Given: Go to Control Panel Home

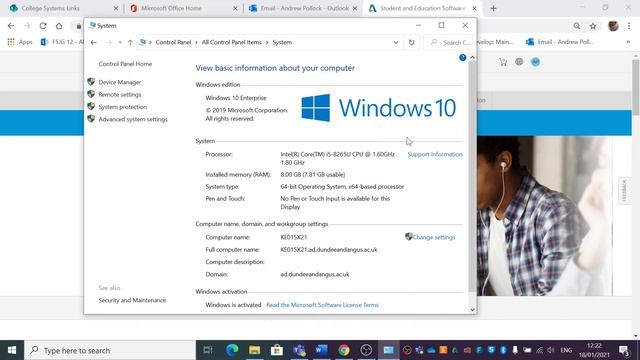Looking at the screenshot, I should click(x=125, y=64).
